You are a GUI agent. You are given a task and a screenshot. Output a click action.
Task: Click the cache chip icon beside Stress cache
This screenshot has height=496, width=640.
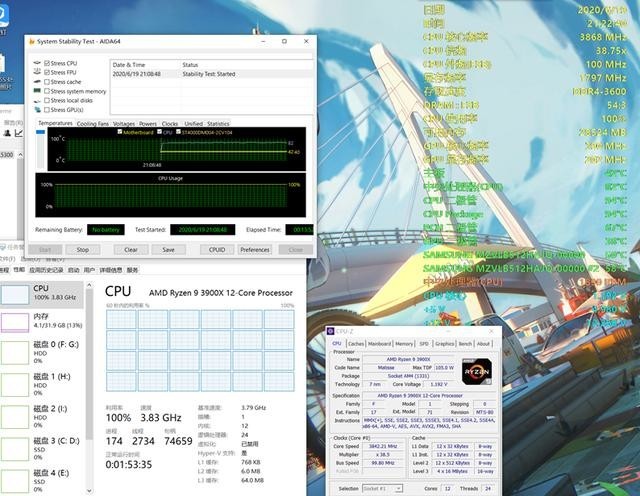pyautogui.click(x=38, y=82)
